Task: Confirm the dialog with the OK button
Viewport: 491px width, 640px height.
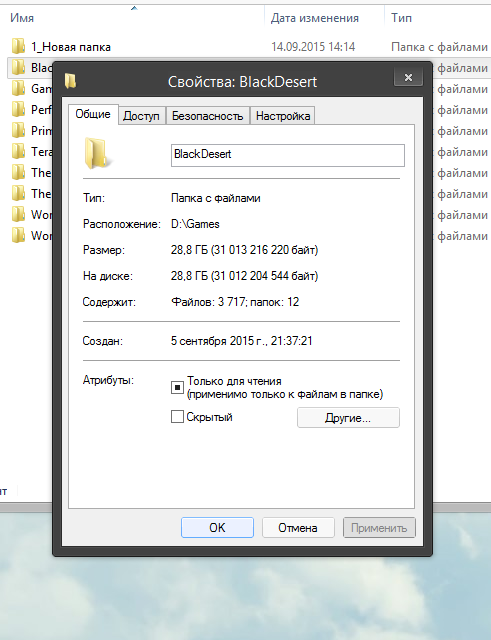Action: (x=217, y=528)
